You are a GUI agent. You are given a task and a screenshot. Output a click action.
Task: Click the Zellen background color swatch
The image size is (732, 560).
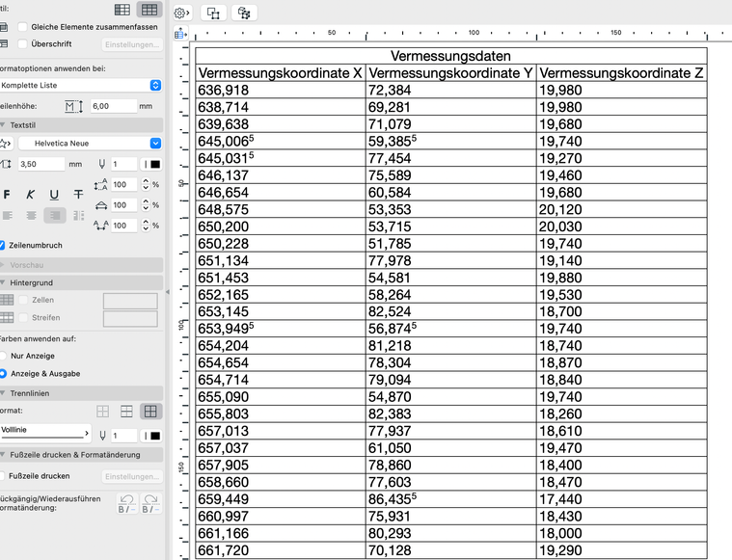[x=130, y=301]
